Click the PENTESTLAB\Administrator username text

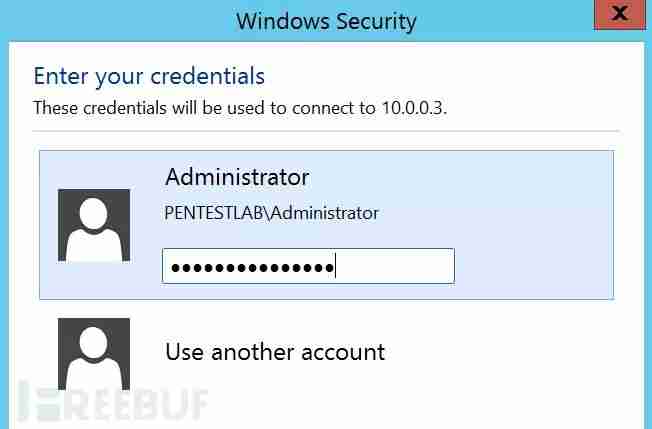coord(272,212)
